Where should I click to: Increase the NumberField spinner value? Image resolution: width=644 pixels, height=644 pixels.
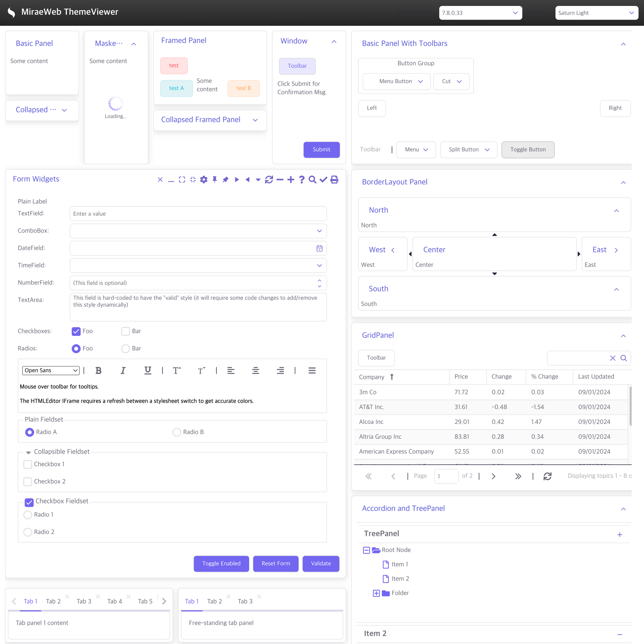(319, 280)
